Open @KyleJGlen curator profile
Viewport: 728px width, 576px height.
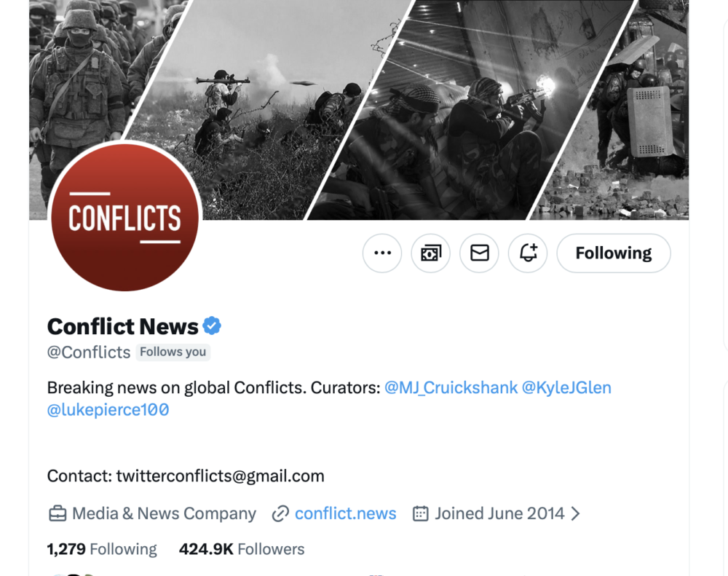(x=566, y=387)
